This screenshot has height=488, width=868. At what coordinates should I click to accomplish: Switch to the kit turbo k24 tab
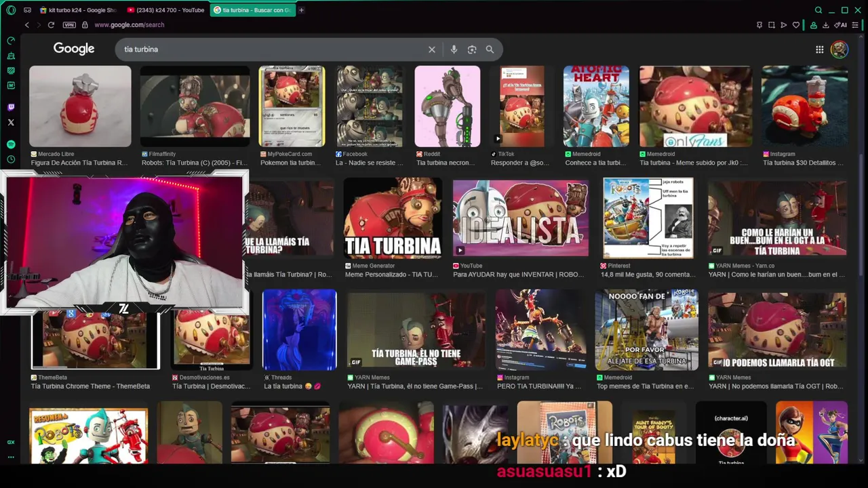point(78,10)
